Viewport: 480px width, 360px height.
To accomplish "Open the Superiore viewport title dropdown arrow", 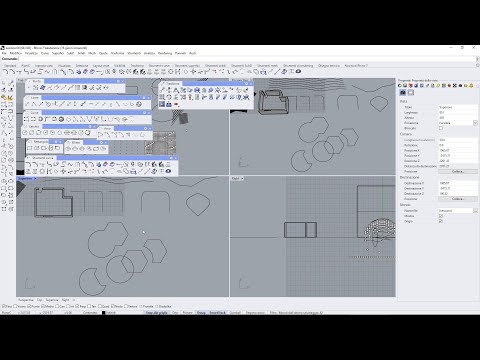I will pyautogui.click(x=35, y=179).
